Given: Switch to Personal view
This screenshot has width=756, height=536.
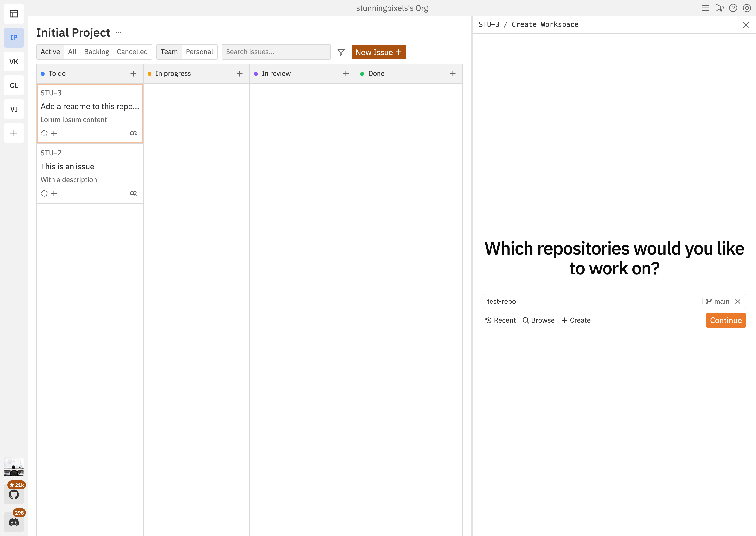Looking at the screenshot, I should coord(199,52).
